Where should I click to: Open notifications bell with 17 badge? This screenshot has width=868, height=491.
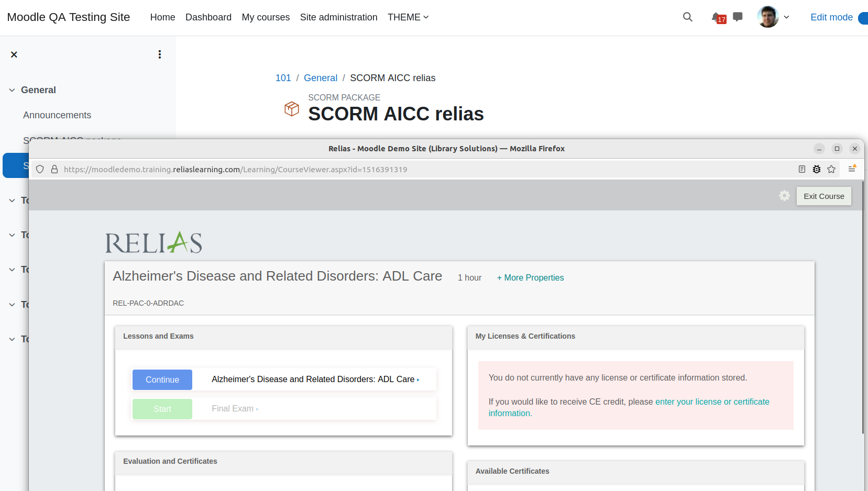pos(718,18)
